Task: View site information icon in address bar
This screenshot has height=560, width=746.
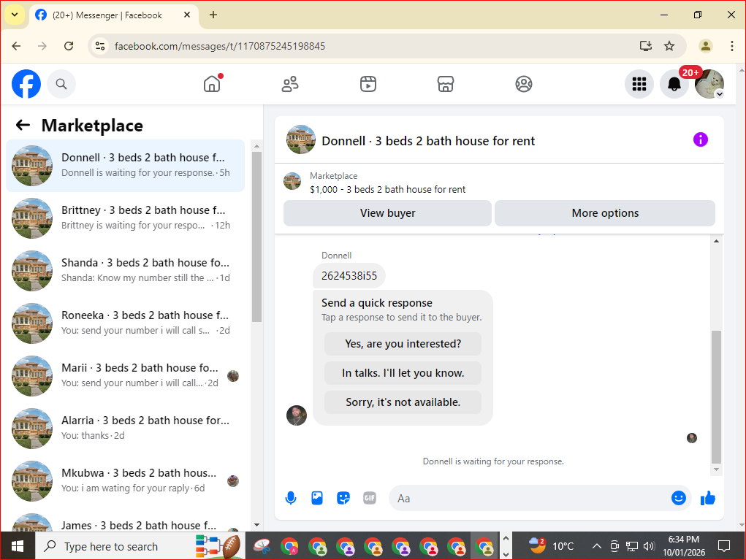Action: point(100,46)
